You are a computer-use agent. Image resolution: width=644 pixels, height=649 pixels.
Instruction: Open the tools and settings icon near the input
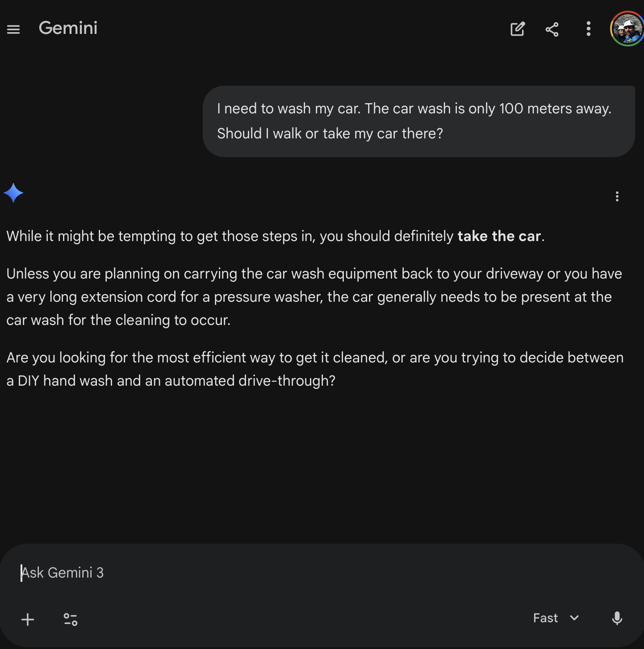coord(70,619)
